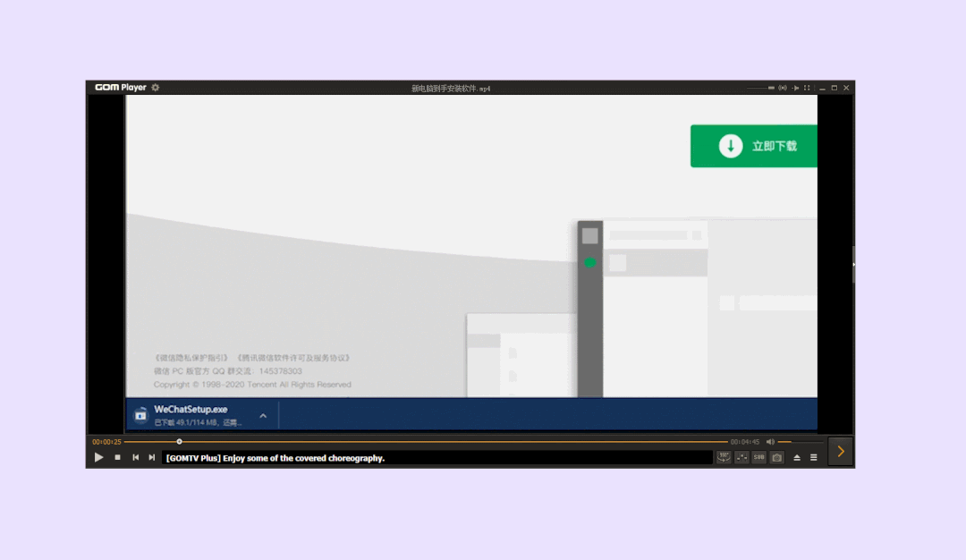Expand the side panel with orange arrow
Image resolution: width=966 pixels, height=560 pixels.
pyautogui.click(x=840, y=452)
